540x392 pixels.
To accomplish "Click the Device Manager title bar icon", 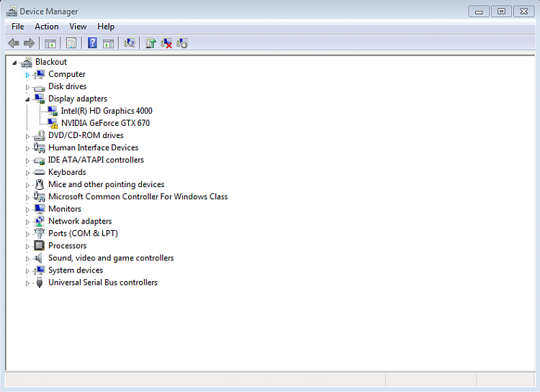I will [12, 12].
